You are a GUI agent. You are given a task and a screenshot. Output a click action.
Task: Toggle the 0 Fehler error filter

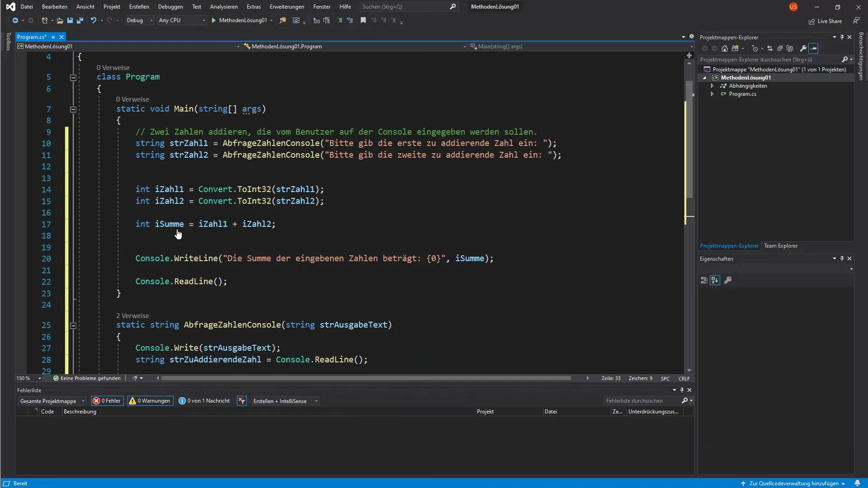pyautogui.click(x=107, y=401)
